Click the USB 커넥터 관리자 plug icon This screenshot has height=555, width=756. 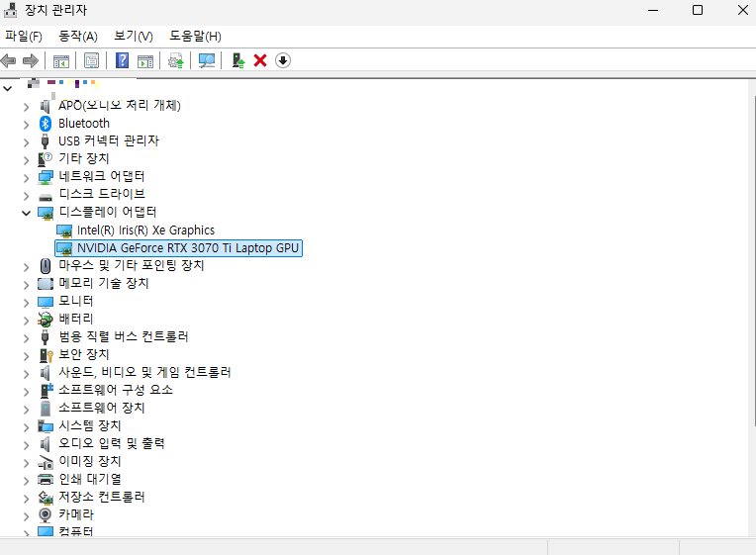[x=45, y=141]
